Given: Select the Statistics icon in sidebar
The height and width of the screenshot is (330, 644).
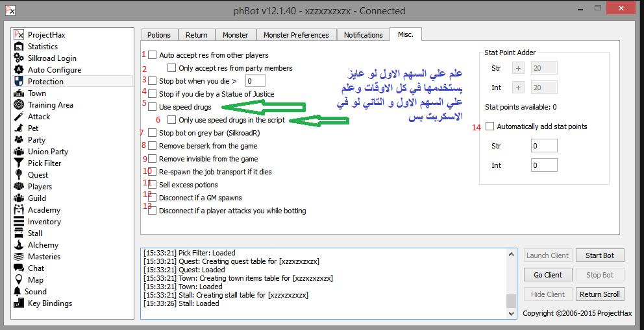Looking at the screenshot, I should click(x=19, y=46).
